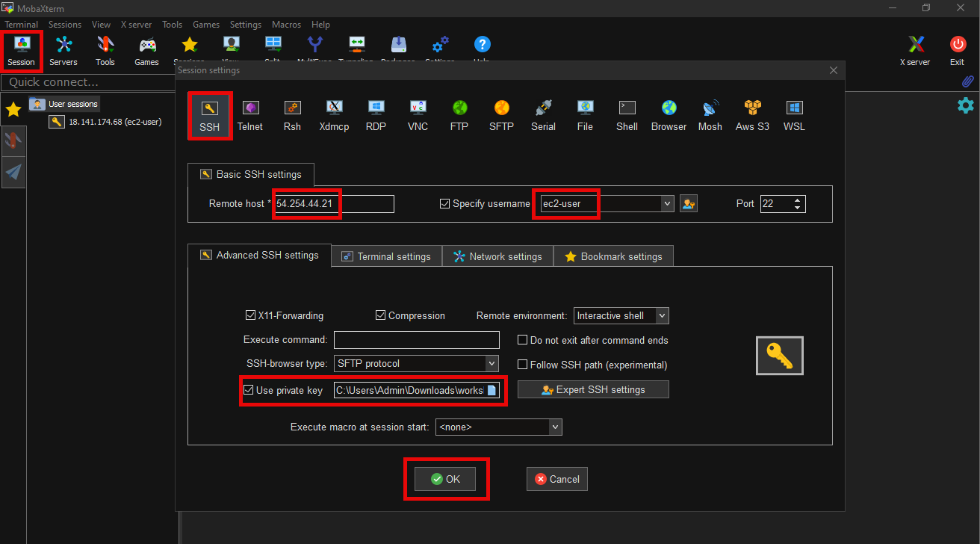
Task: Select Rsh session type
Action: click(x=292, y=116)
